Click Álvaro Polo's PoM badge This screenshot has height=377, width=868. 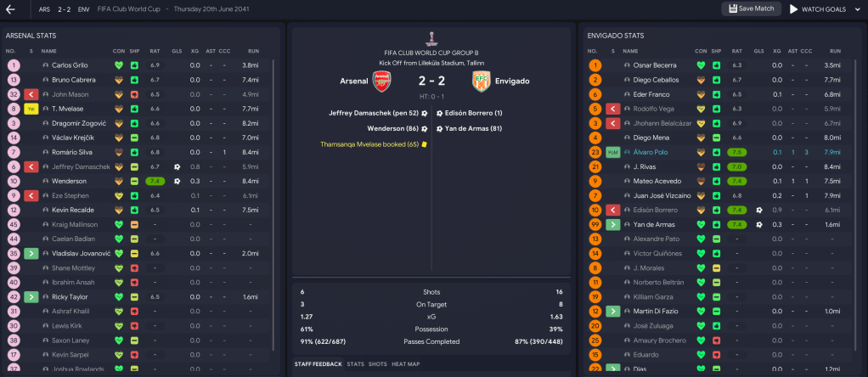613,152
